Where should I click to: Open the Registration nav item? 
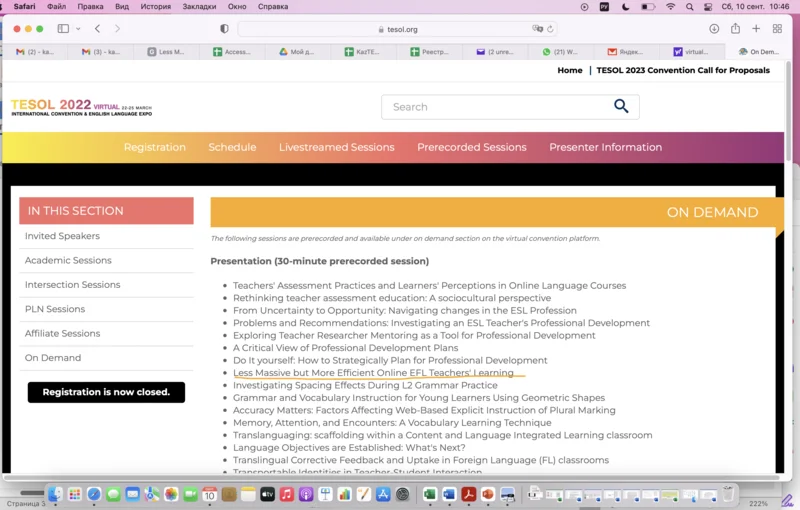pos(155,147)
